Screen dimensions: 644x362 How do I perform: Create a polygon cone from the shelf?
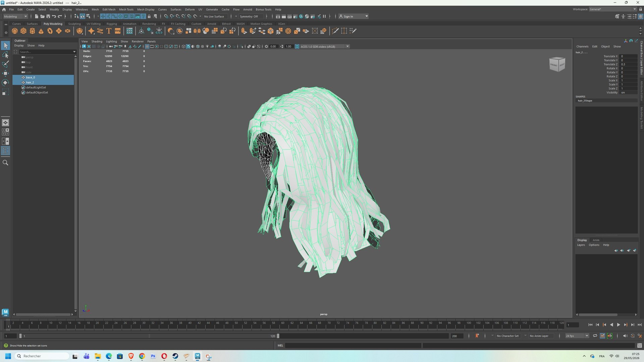pos(41,31)
